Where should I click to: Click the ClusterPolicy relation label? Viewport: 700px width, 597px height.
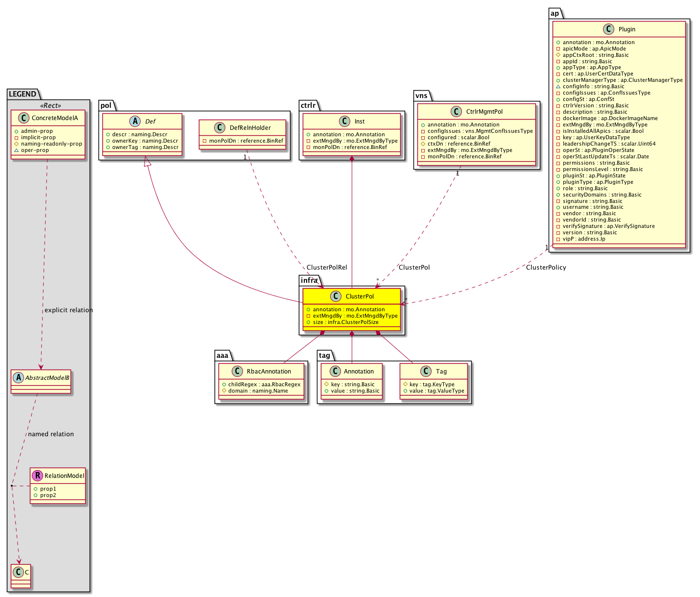coord(546,267)
